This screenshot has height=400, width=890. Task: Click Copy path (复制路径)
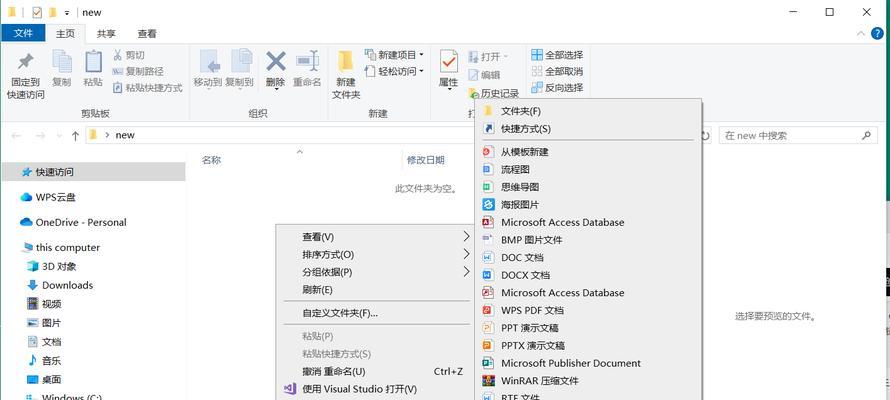coord(137,71)
